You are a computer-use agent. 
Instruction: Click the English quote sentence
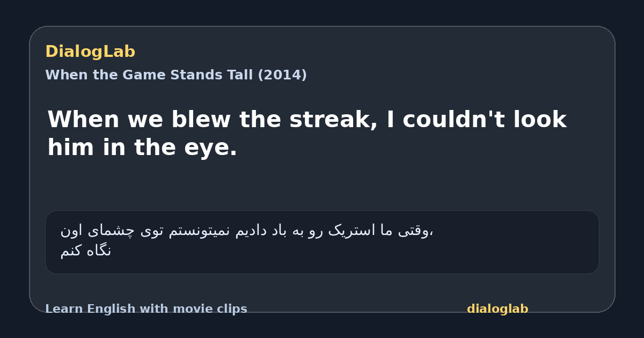(x=307, y=134)
